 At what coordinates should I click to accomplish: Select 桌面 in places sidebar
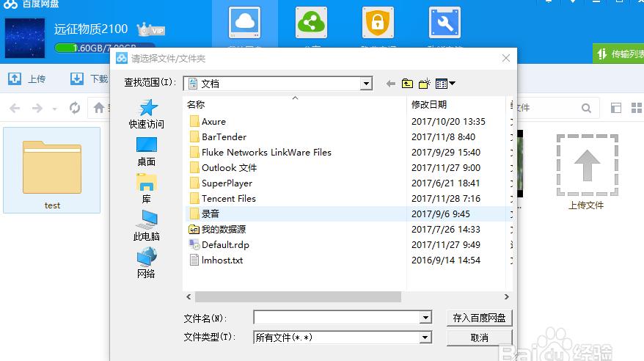pyautogui.click(x=147, y=152)
